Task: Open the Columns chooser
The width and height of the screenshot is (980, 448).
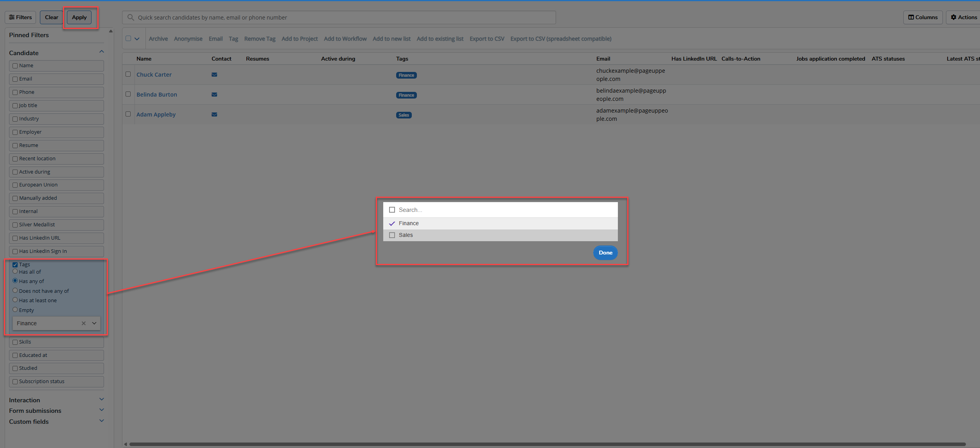Action: tap(923, 17)
